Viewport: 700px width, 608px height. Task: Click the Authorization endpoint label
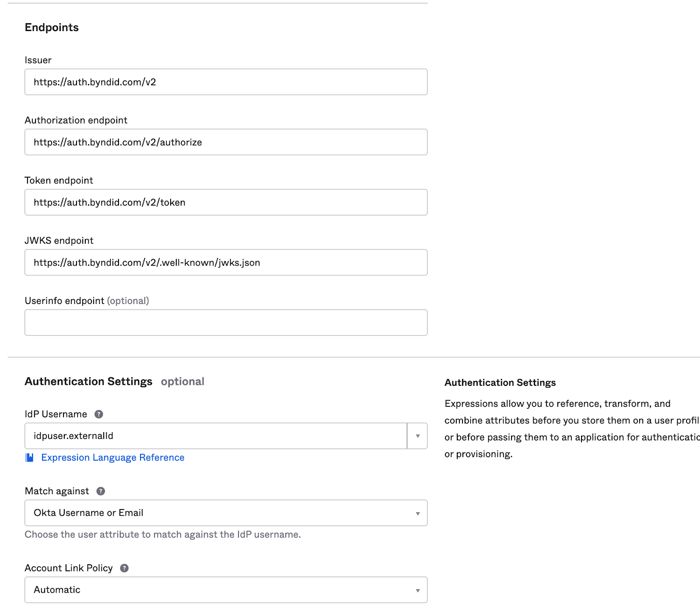pos(76,120)
